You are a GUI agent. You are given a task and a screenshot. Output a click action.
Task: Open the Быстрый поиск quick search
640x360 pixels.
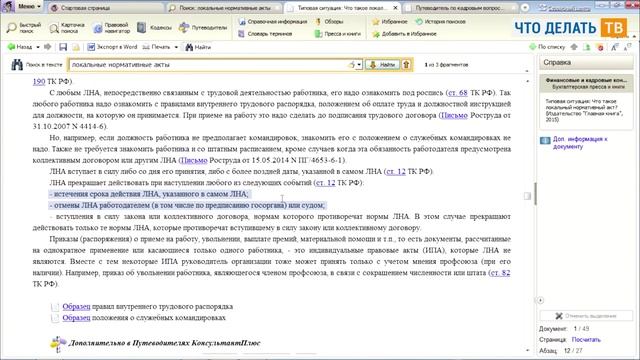[x=24, y=28]
